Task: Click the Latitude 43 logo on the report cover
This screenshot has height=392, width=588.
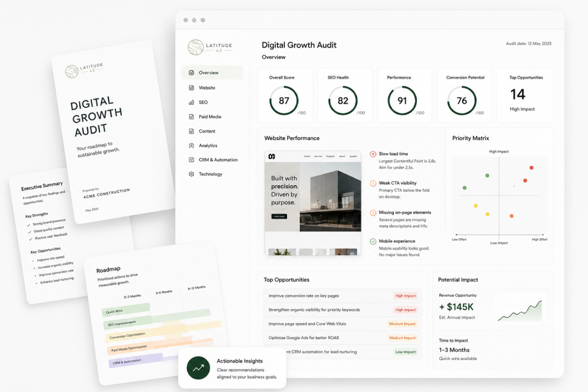Action: pyautogui.click(x=84, y=69)
